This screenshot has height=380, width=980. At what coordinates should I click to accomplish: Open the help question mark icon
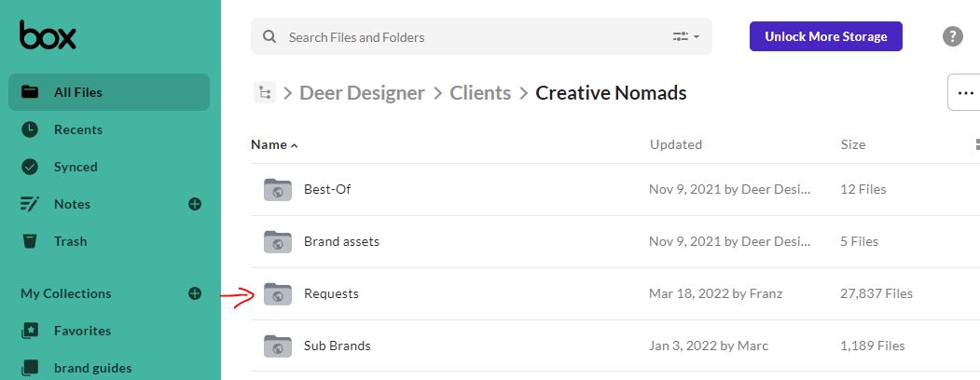(952, 36)
